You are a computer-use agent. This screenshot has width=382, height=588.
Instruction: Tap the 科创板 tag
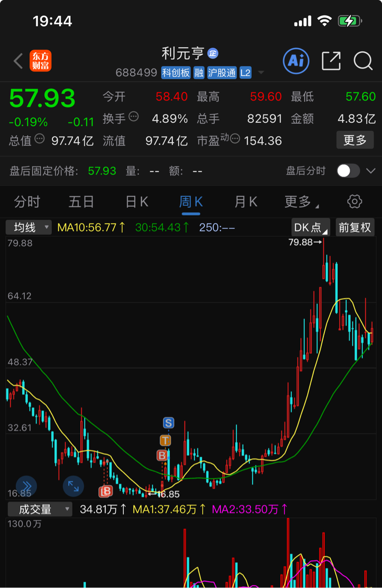[176, 73]
